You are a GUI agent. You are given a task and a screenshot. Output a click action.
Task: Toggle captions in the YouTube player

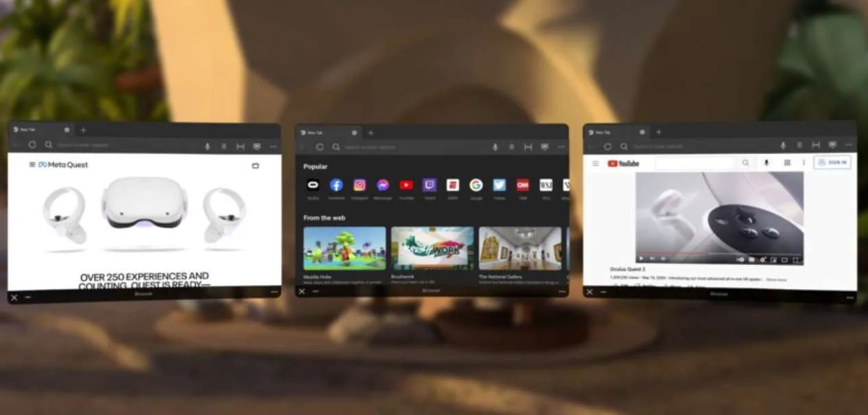click(752, 260)
